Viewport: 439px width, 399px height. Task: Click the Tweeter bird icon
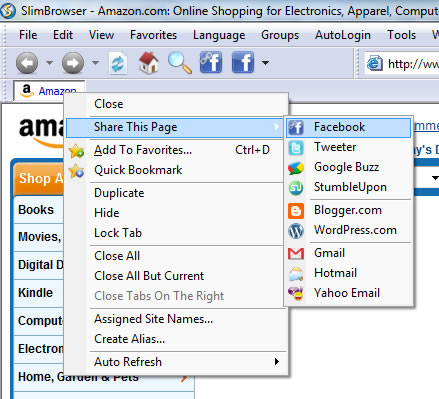296,148
